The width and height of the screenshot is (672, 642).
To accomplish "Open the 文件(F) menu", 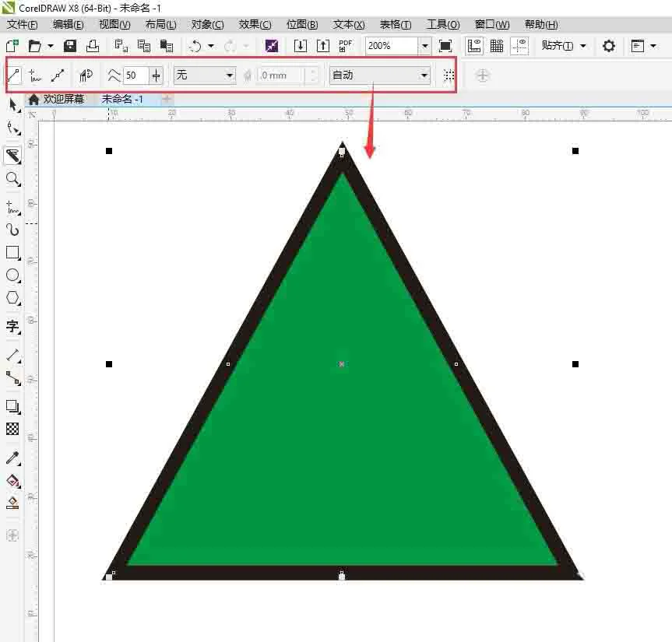I will 23,25.
